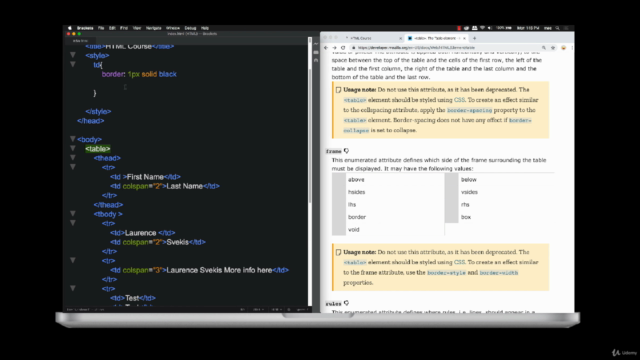Open the Chrome profile avatar

[563, 48]
